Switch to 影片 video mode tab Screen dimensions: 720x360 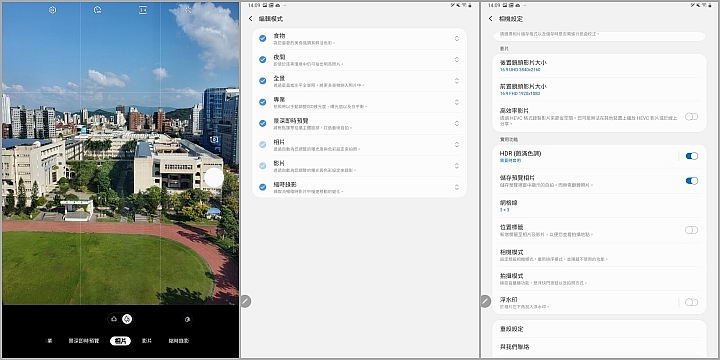[147, 341]
